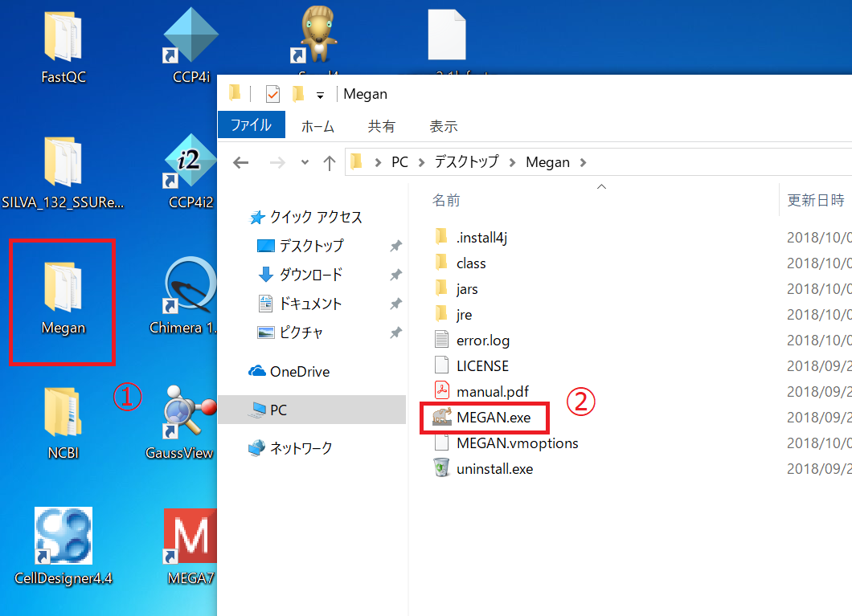Select the jre folder
The image size is (852, 616).
click(453, 315)
